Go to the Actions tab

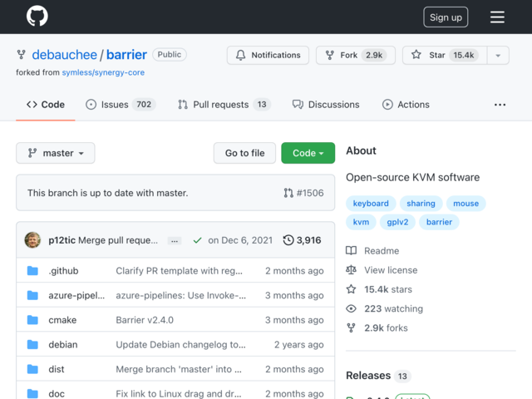406,105
